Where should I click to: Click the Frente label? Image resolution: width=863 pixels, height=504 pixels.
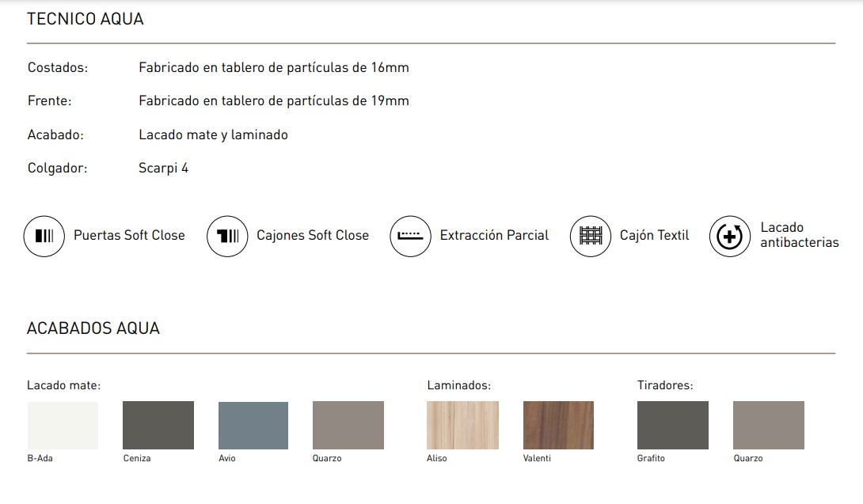50,101
